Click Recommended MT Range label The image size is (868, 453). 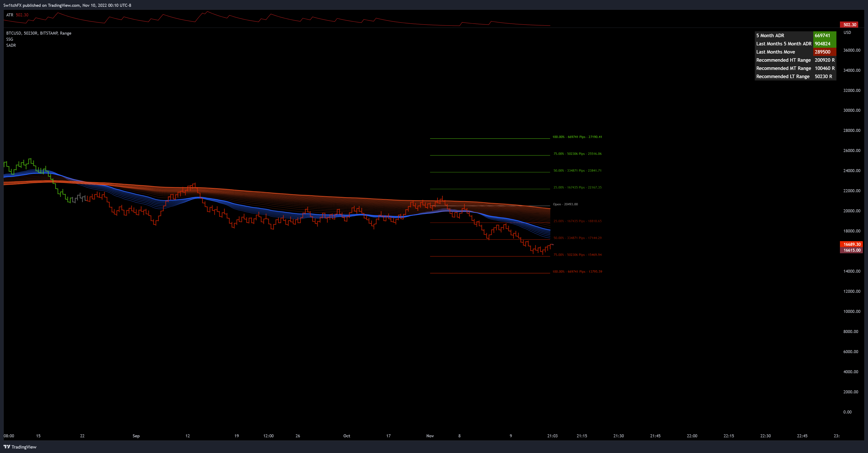click(784, 68)
